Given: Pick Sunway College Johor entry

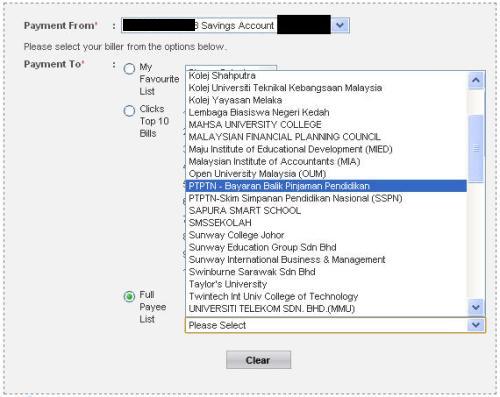Looking at the screenshot, I should click(326, 235).
